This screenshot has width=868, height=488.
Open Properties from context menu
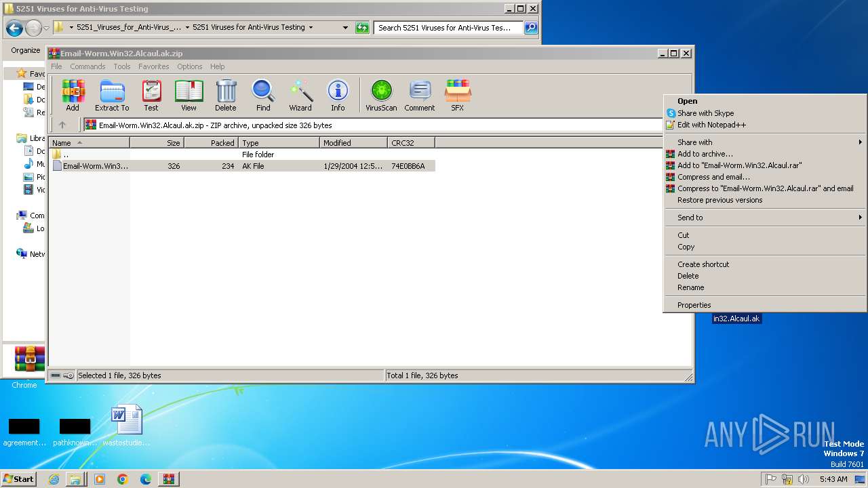click(765, 305)
